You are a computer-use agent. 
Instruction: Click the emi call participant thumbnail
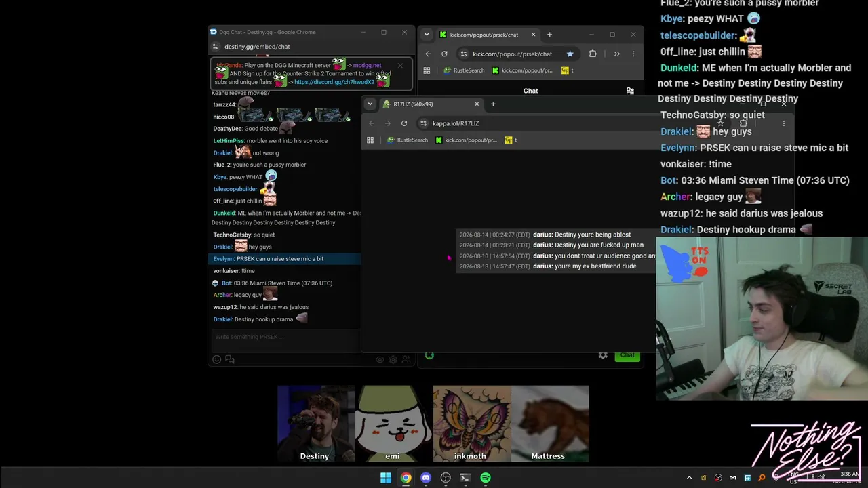393,424
